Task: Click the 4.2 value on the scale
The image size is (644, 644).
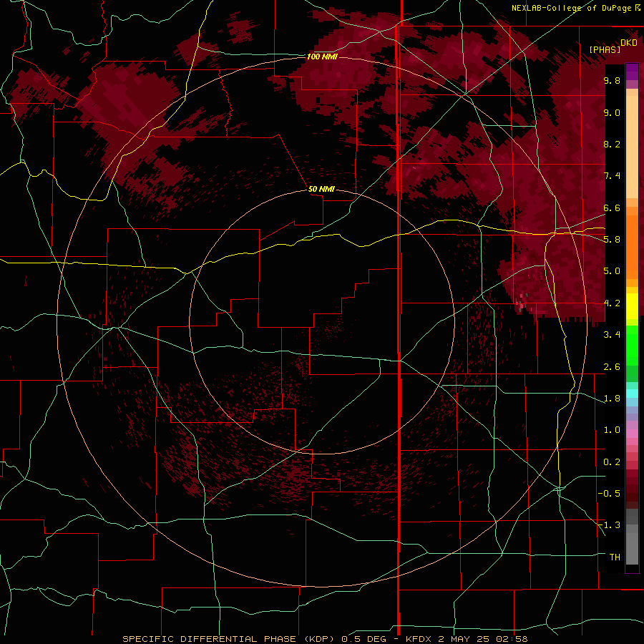Action: pos(612,303)
